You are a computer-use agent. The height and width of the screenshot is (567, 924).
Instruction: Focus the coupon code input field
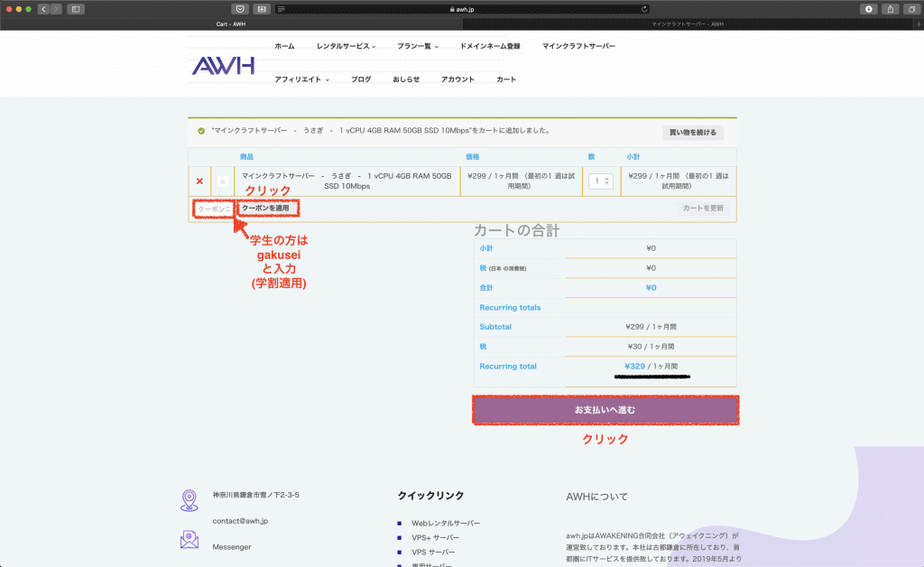click(213, 209)
